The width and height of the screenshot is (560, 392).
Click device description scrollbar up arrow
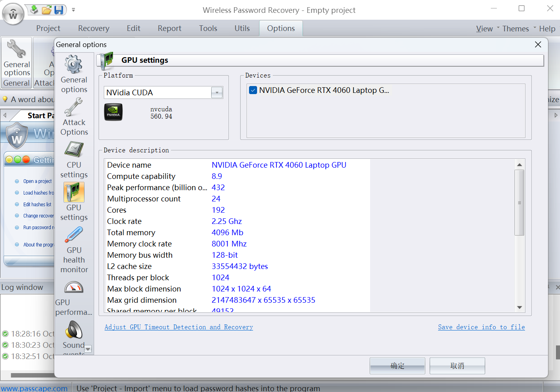519,165
